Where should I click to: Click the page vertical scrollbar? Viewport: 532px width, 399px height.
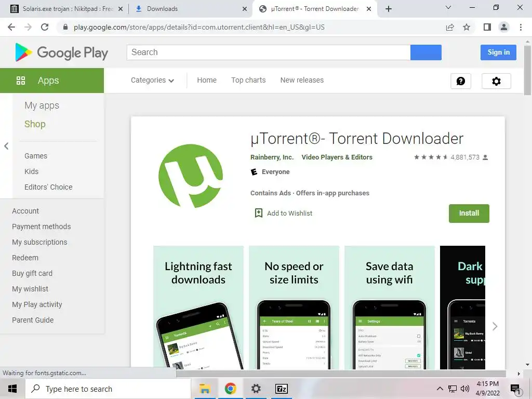pos(527,70)
